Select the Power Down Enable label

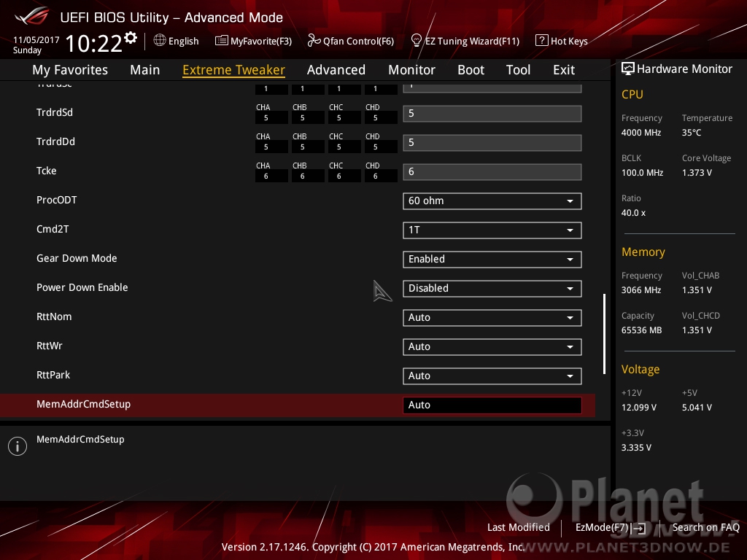(82, 287)
